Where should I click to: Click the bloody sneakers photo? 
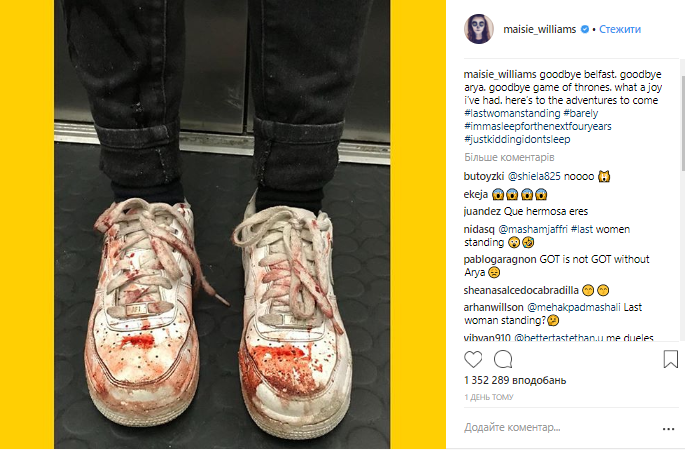222,225
